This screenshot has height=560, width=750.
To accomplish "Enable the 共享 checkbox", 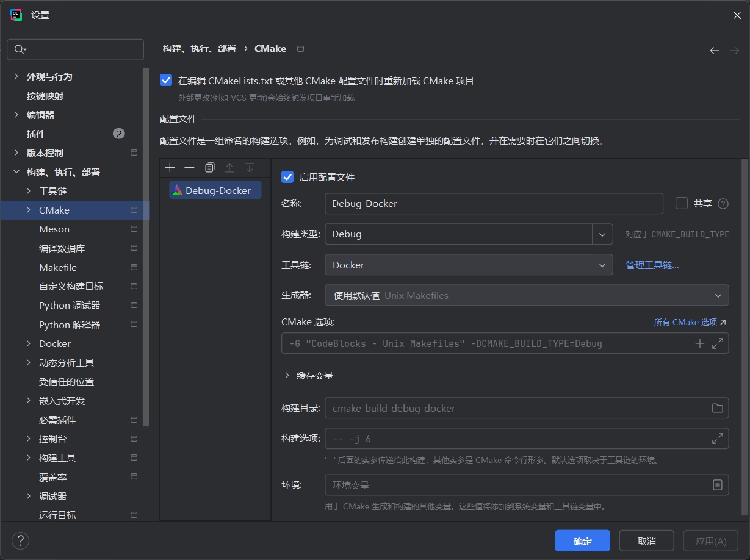I will tap(682, 203).
